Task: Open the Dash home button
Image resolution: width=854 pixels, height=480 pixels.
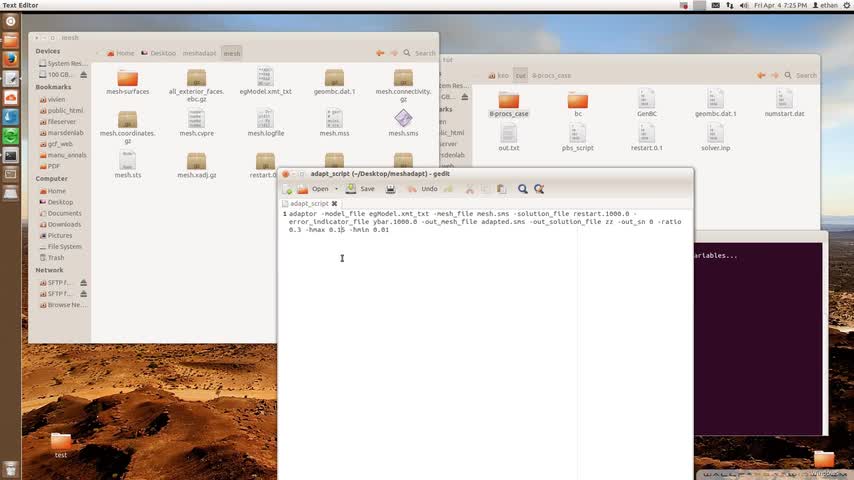Action: click(10, 21)
